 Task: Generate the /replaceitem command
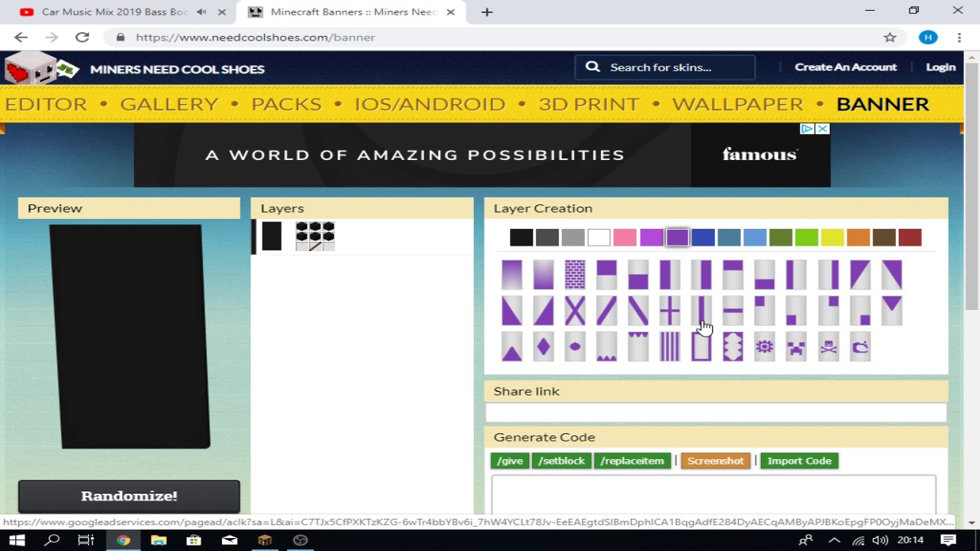(632, 461)
